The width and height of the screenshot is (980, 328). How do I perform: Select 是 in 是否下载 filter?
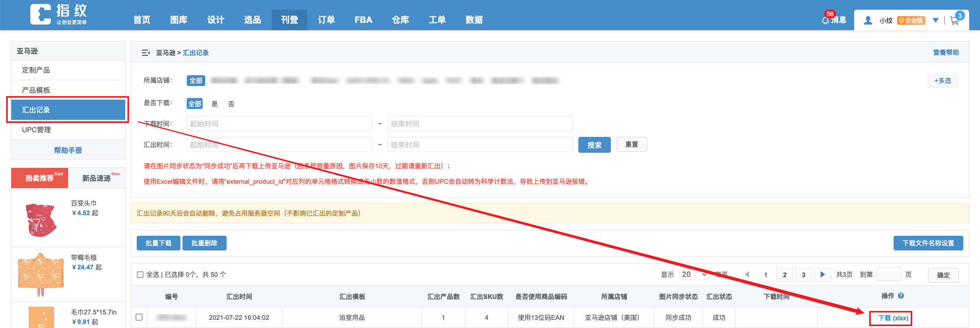pyautogui.click(x=215, y=104)
